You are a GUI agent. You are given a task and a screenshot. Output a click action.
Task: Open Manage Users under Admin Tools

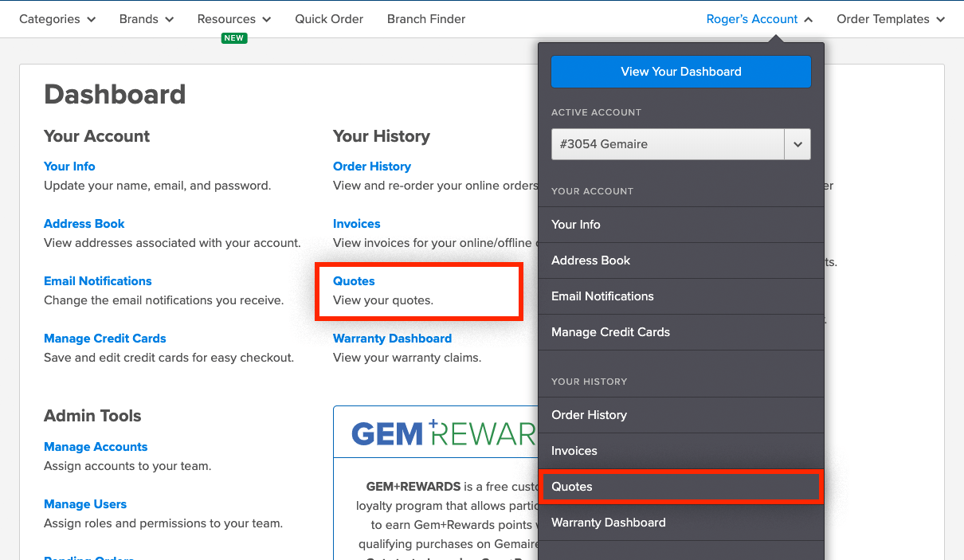tap(85, 504)
